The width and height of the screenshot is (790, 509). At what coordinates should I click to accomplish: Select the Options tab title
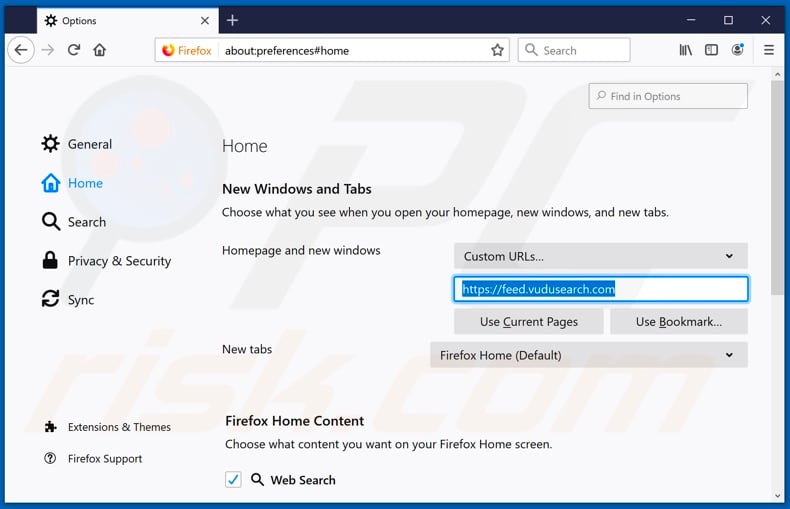click(x=79, y=21)
